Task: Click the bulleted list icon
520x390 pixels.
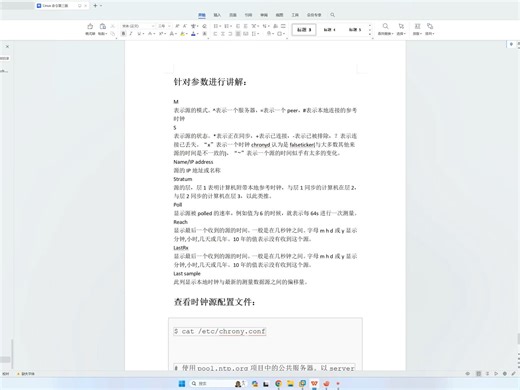Action: [x=216, y=26]
